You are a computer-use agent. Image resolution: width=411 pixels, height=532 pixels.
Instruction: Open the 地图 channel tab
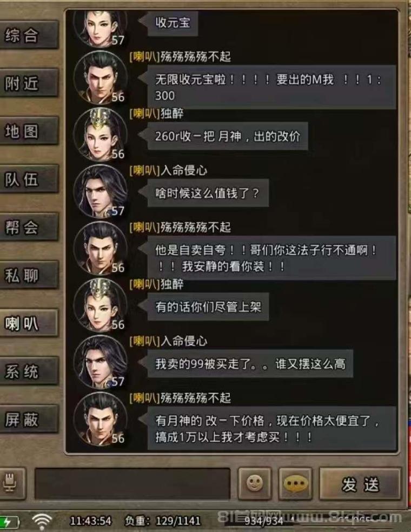pyautogui.click(x=29, y=131)
